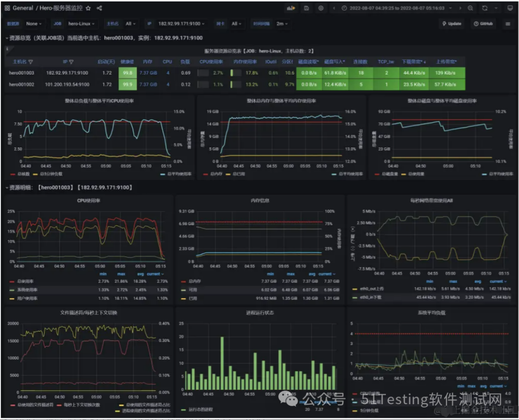
Task: Open the 主机名 All dropdown
Action: (x=130, y=24)
